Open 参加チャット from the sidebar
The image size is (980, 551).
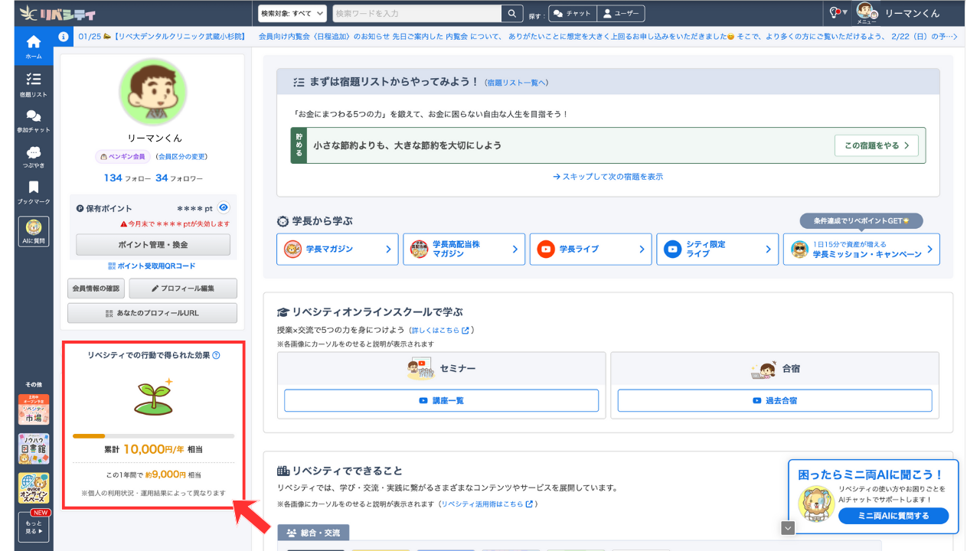pyautogui.click(x=32, y=119)
